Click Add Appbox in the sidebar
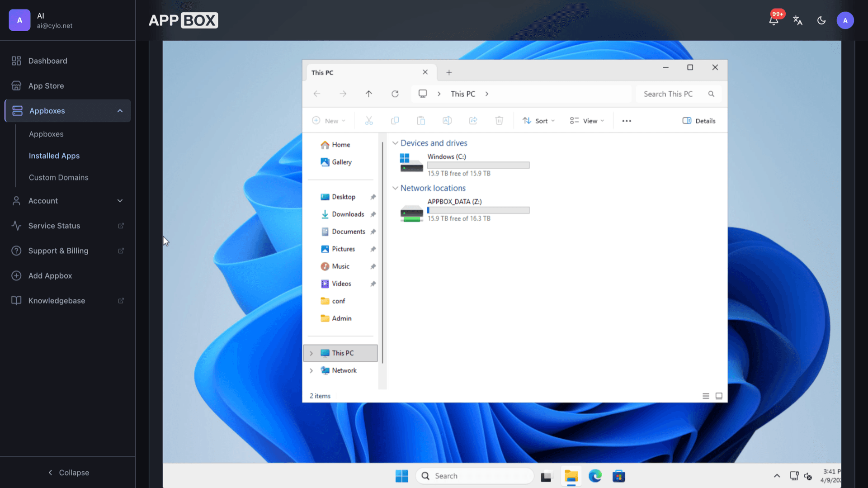 tap(68, 275)
